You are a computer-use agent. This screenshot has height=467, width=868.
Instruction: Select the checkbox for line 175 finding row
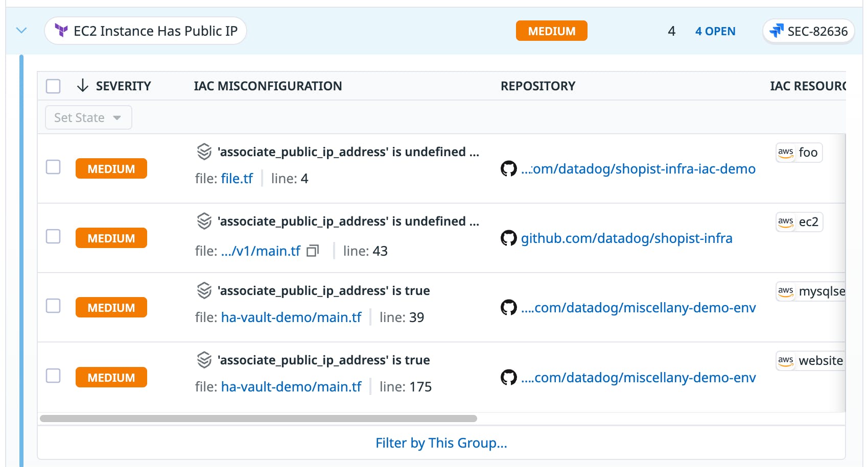[x=53, y=376]
